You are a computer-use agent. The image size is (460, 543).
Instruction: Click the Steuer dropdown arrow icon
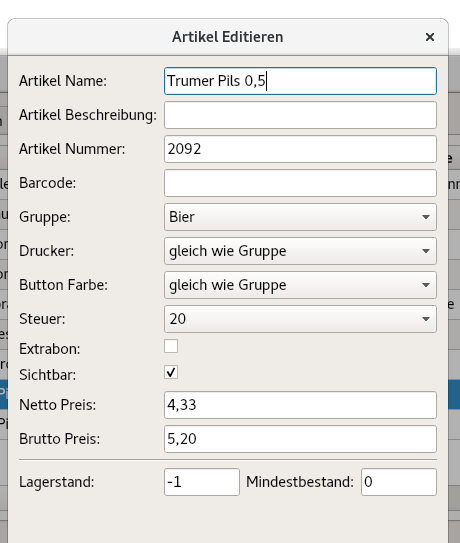(x=426, y=319)
